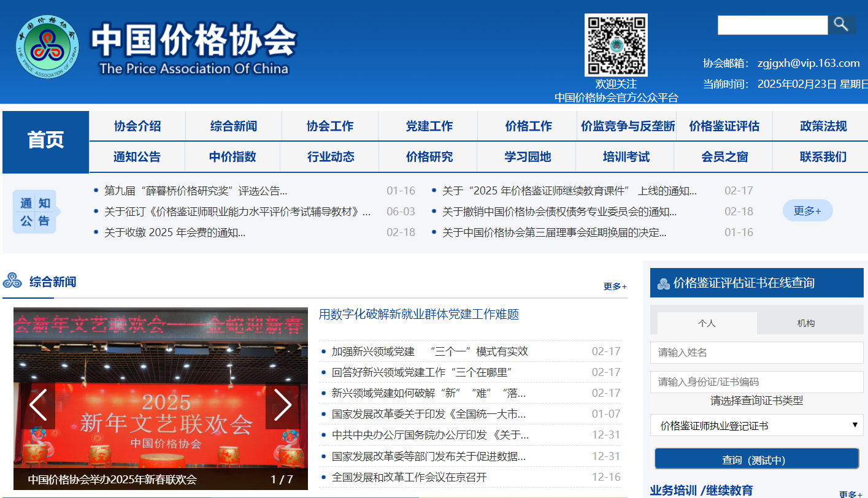Open article 国家发展改革委等部门发布关于促进数据
This screenshot has height=498, width=868.
[429, 456]
